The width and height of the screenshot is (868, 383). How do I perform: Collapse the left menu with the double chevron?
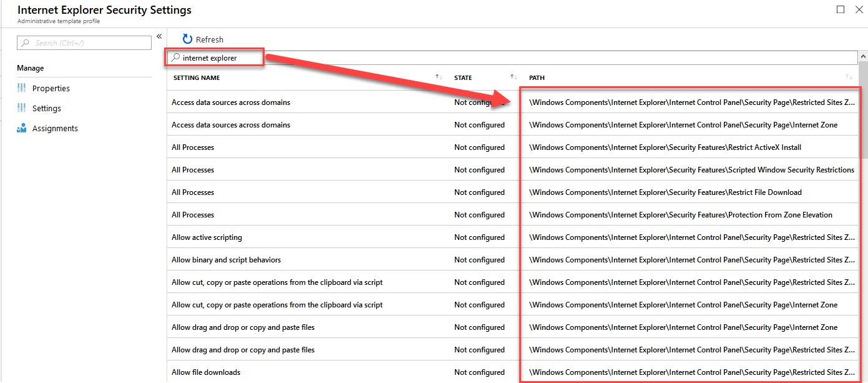(159, 36)
